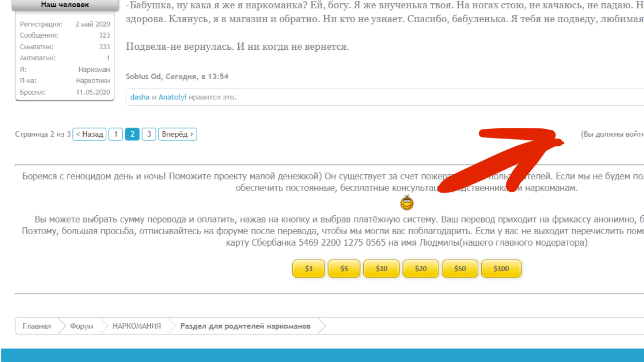Choose the $20 donation button

click(421, 269)
